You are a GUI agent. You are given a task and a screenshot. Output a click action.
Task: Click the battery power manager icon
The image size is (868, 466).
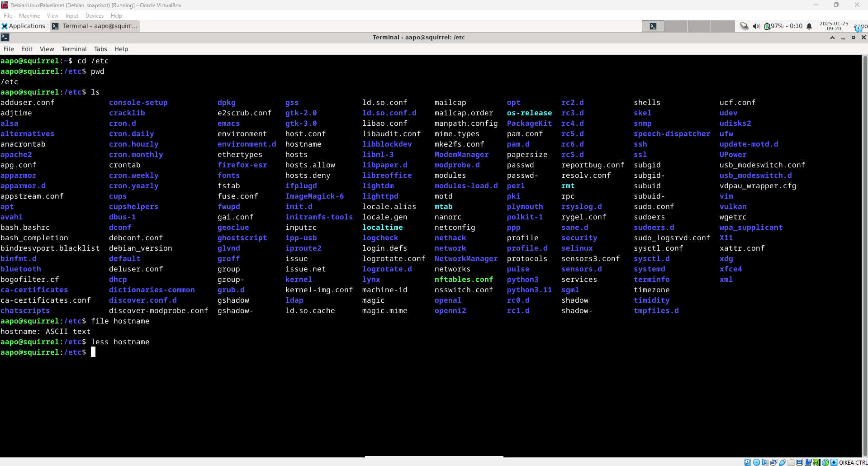coord(767,26)
